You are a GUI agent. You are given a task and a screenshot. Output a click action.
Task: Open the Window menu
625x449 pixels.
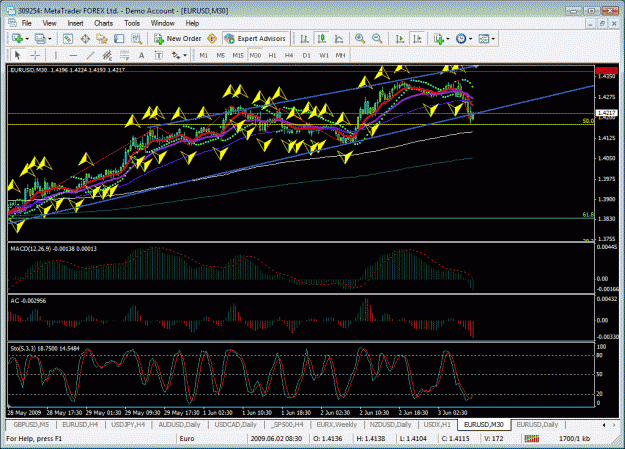(163, 23)
